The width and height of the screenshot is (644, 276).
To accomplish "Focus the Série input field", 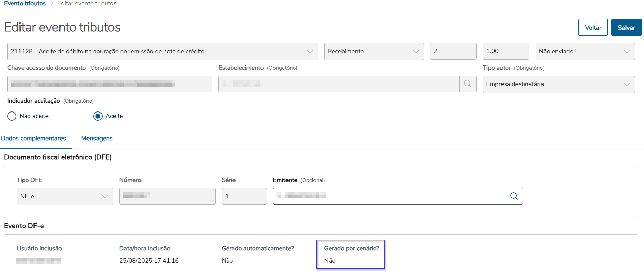I will [x=244, y=196].
